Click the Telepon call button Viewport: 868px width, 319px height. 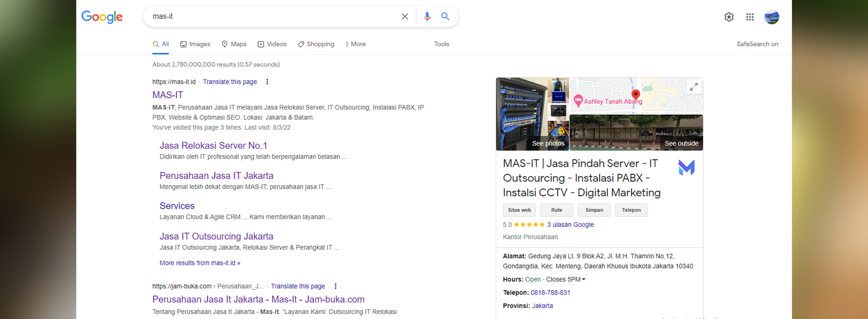pyautogui.click(x=631, y=210)
